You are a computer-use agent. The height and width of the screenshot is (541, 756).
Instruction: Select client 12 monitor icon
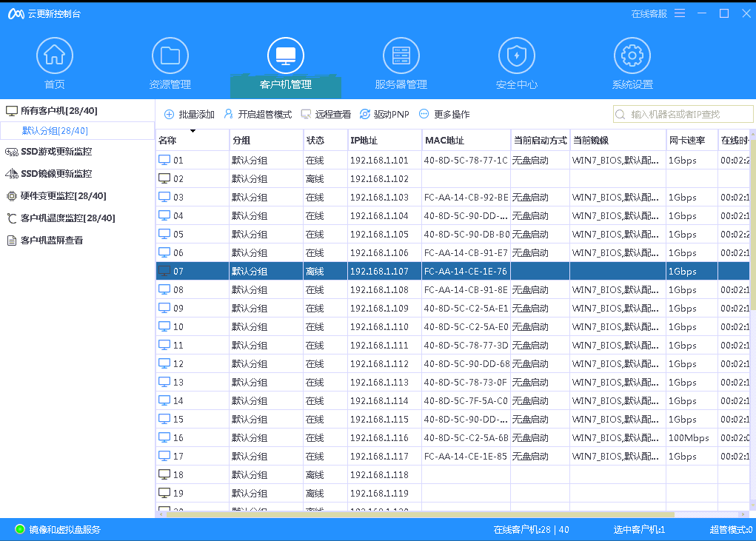(x=164, y=363)
